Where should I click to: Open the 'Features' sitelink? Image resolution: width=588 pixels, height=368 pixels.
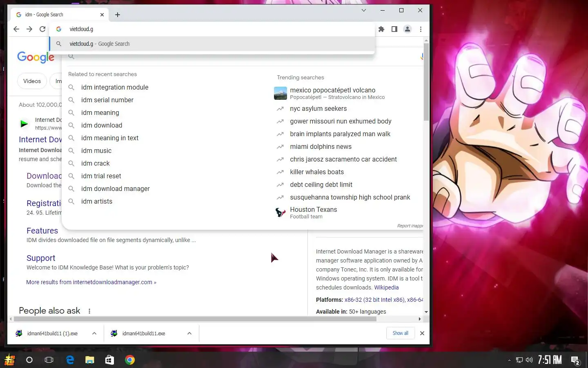click(42, 231)
